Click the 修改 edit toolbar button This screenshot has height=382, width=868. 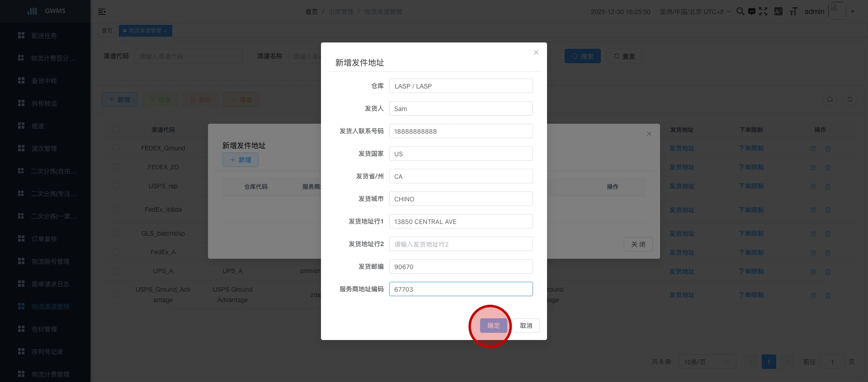pos(160,99)
